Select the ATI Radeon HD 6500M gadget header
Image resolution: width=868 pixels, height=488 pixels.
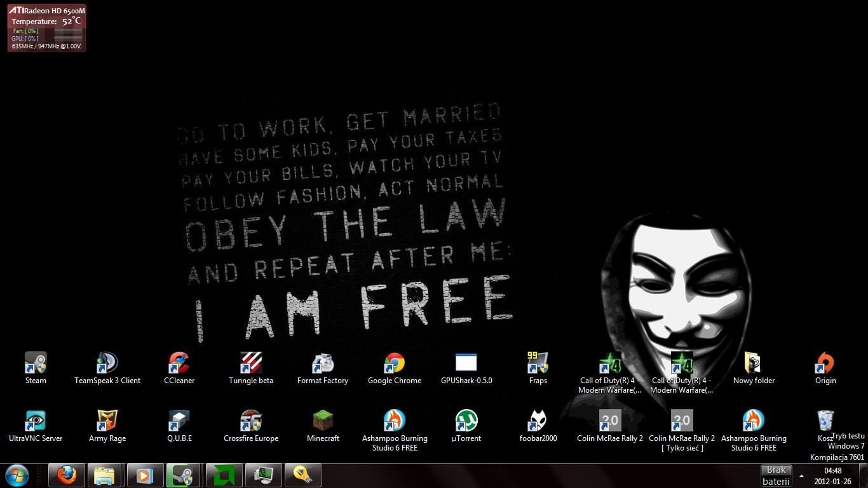(47, 11)
